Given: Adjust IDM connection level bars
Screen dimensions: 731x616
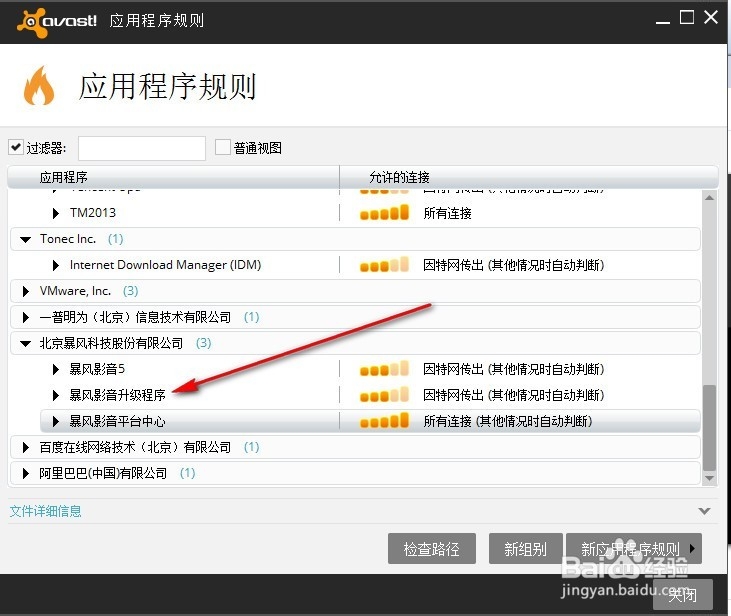Looking at the screenshot, I should [385, 264].
